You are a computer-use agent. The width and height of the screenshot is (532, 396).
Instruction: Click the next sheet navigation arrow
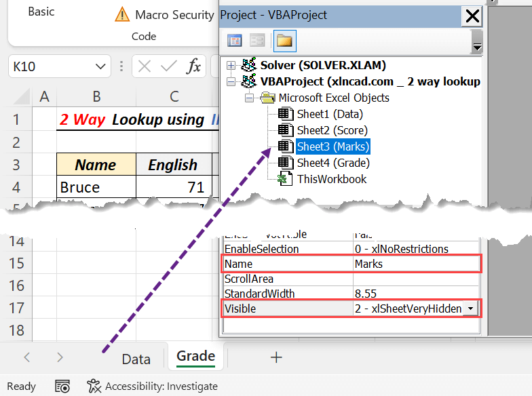[x=60, y=357]
